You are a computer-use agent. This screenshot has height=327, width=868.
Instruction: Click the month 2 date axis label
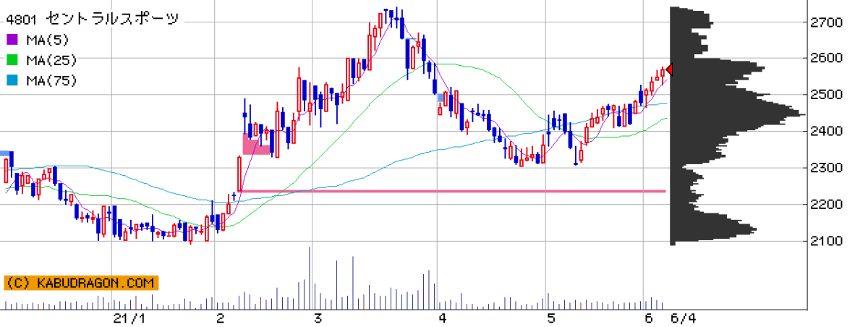click(x=221, y=319)
